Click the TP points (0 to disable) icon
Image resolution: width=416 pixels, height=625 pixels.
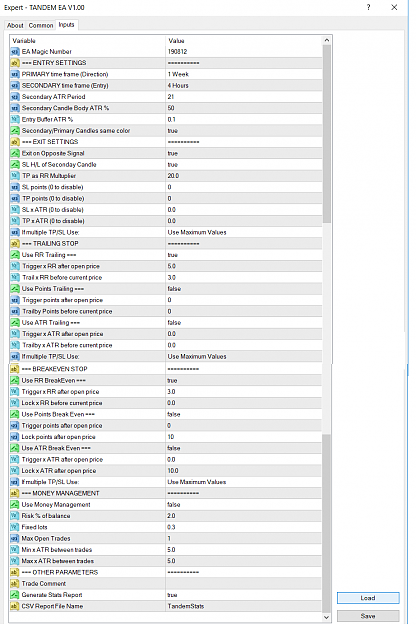pos(15,199)
